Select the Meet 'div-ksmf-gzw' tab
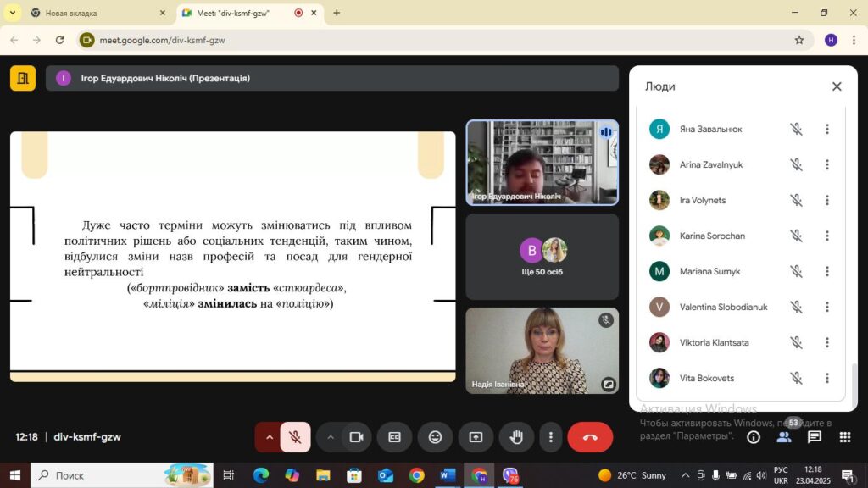Viewport: 868px width, 488px height. point(248,13)
